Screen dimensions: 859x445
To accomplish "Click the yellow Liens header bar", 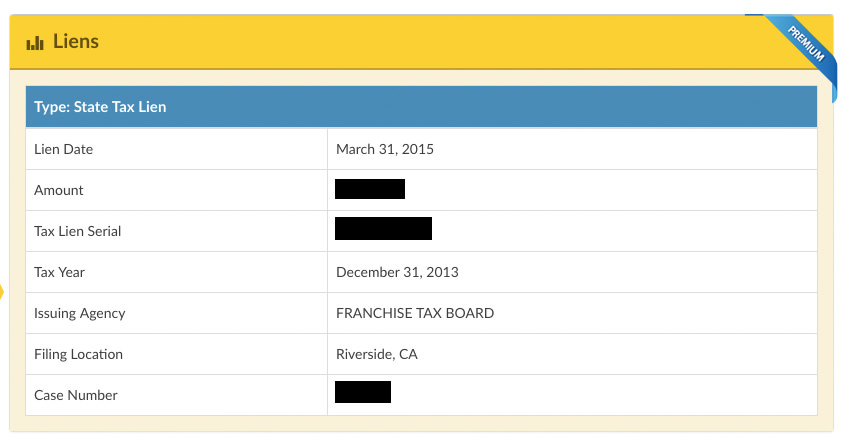I will point(421,42).
